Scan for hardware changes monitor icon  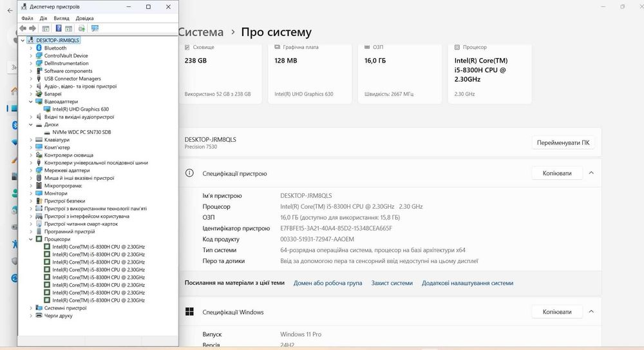(95, 28)
